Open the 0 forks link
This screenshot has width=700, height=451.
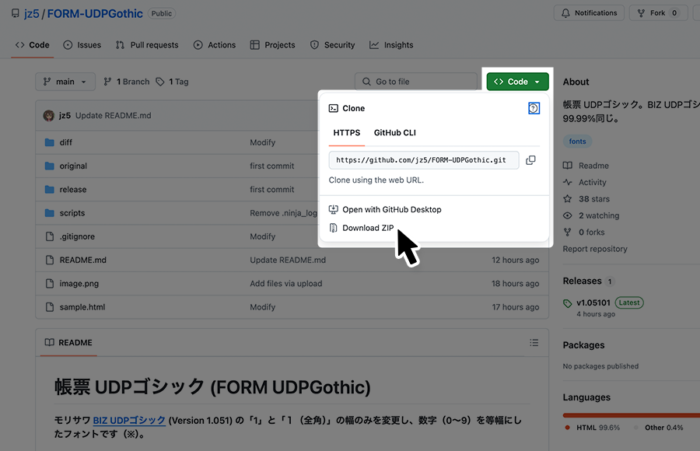pyautogui.click(x=592, y=232)
